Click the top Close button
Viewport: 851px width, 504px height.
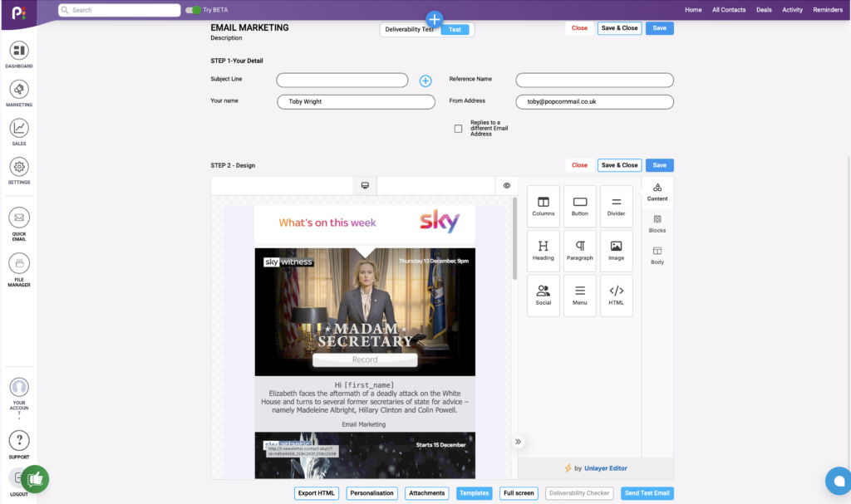[x=579, y=28]
